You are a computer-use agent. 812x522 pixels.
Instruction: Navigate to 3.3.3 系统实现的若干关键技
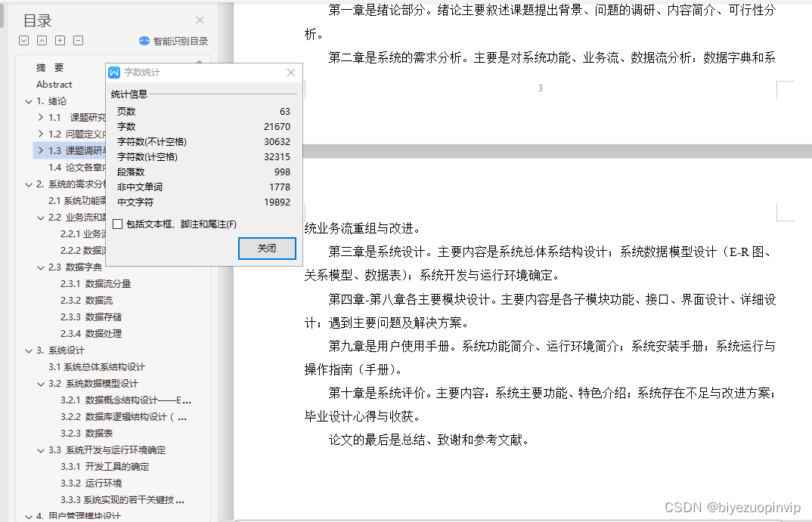click(122, 499)
